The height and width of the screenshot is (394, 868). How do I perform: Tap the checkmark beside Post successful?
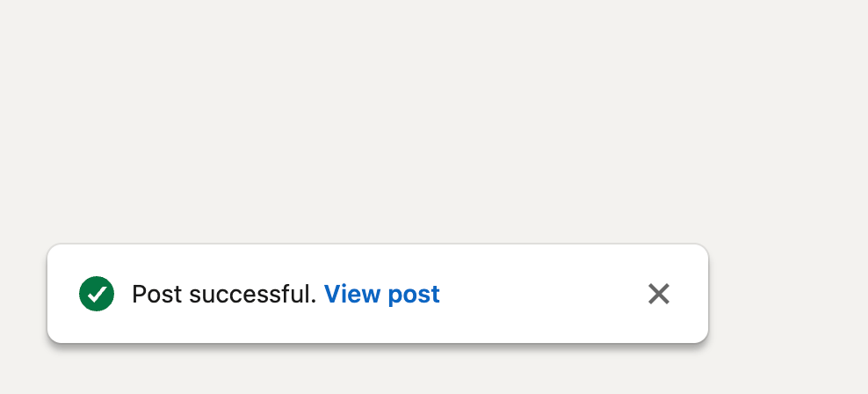point(97,294)
